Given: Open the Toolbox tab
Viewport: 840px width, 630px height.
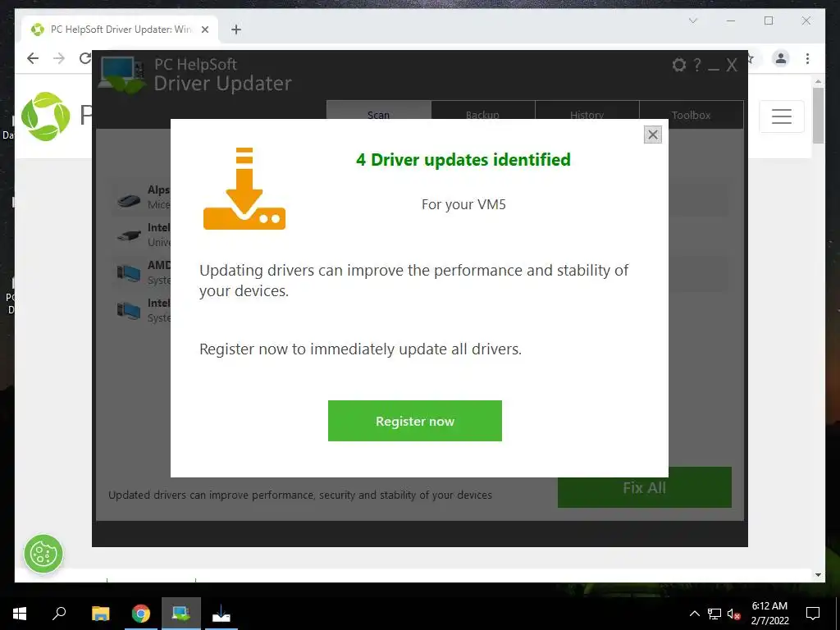Looking at the screenshot, I should [x=691, y=114].
